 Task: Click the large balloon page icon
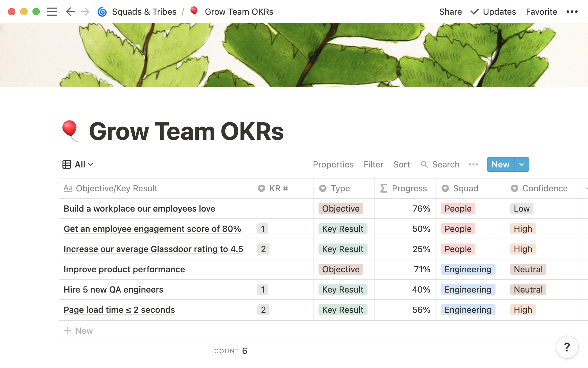(70, 131)
